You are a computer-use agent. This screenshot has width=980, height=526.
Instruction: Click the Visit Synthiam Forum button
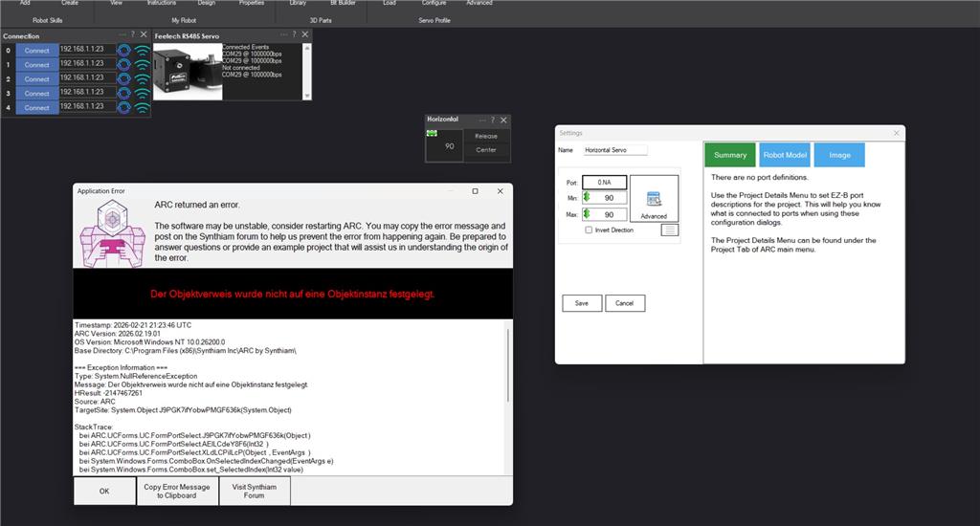tap(254, 491)
